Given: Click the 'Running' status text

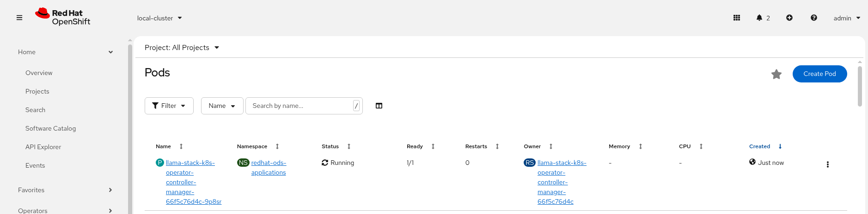Looking at the screenshot, I should tap(342, 163).
